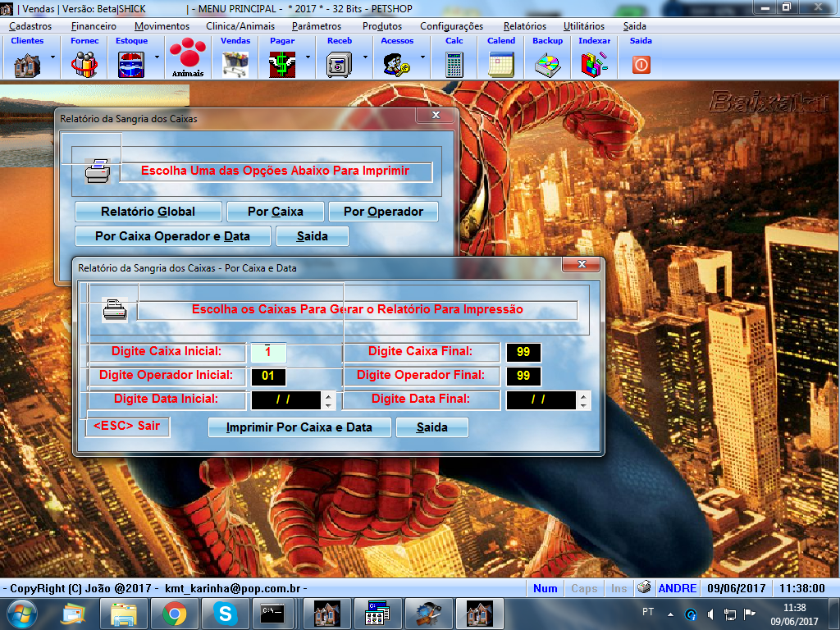This screenshot has width=840, height=630.
Task: Open the Produtos menu
Action: 382,25
